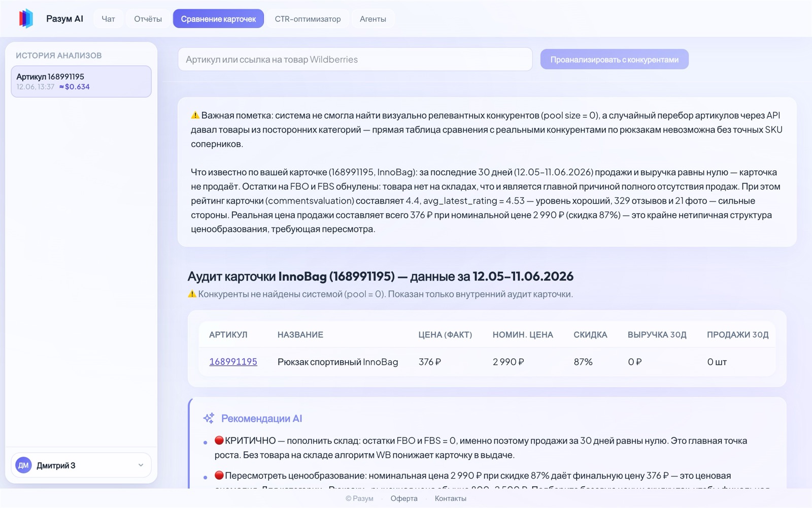Open the Чат tab
Image resolution: width=812 pixels, height=508 pixels.
coord(108,19)
